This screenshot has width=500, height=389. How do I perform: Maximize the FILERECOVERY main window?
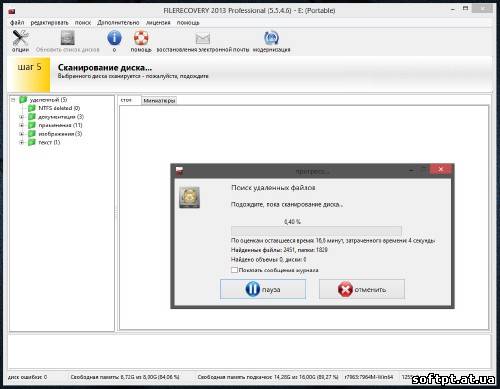466,9
